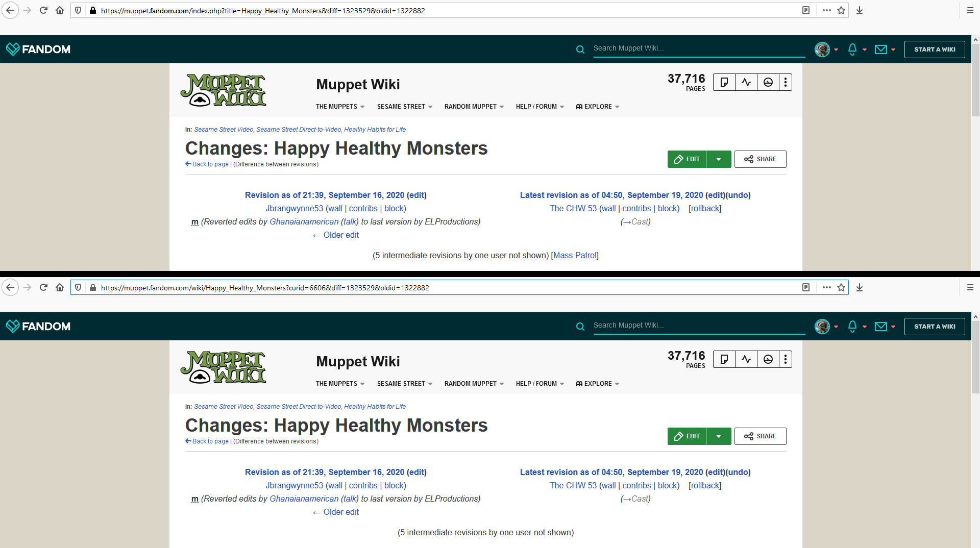The height and width of the screenshot is (548, 980).
Task: Toggle reader view in the top browser window
Action: pos(806,10)
